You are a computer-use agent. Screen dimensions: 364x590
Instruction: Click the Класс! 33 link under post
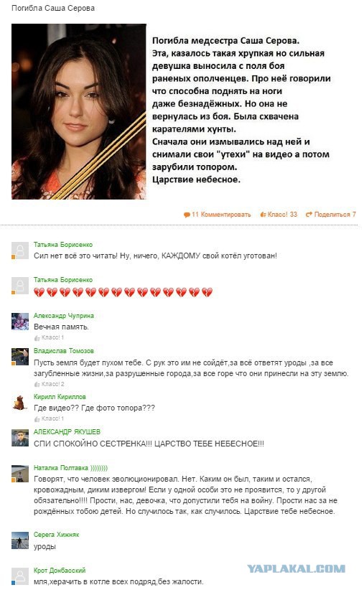click(279, 215)
